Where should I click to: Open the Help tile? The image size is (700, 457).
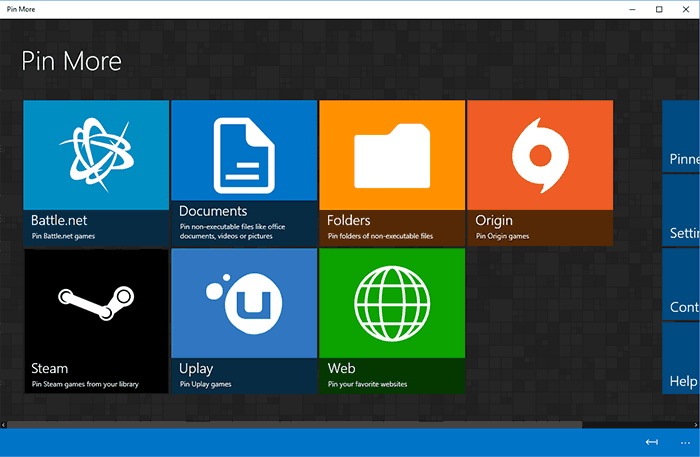point(681,358)
